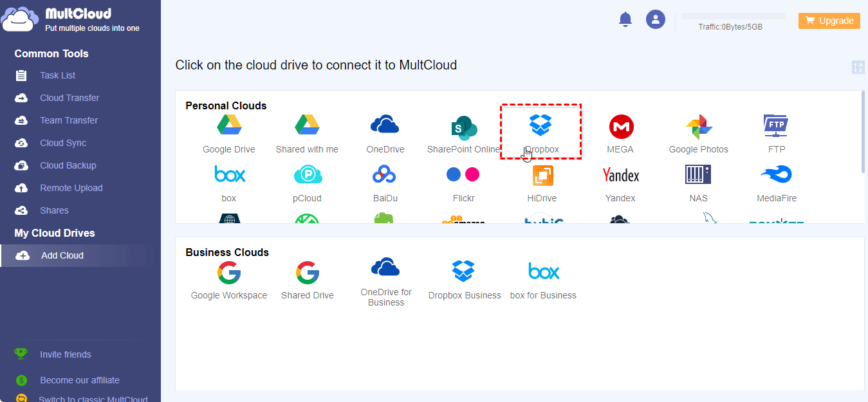Open the notifications bell

click(x=625, y=19)
